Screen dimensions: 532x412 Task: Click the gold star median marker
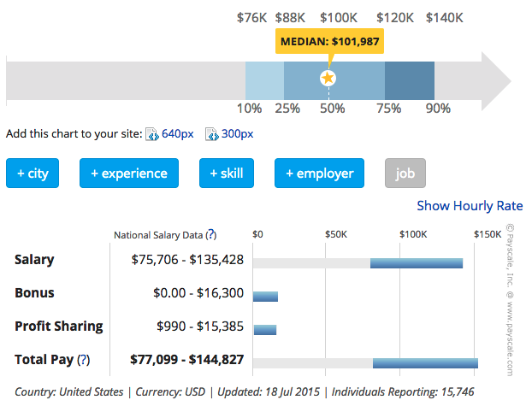tap(328, 79)
